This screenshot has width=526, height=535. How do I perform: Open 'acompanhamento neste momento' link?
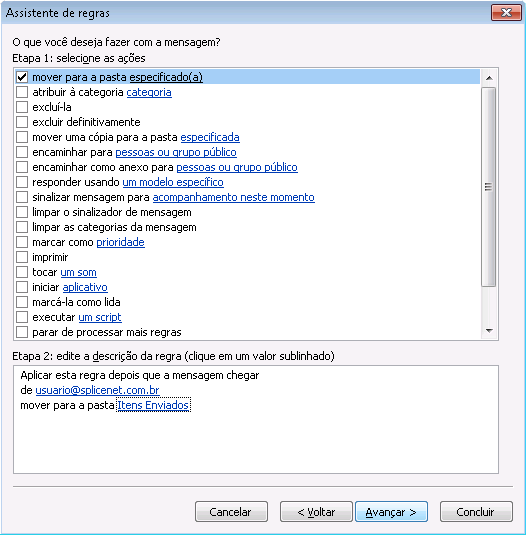click(x=234, y=197)
